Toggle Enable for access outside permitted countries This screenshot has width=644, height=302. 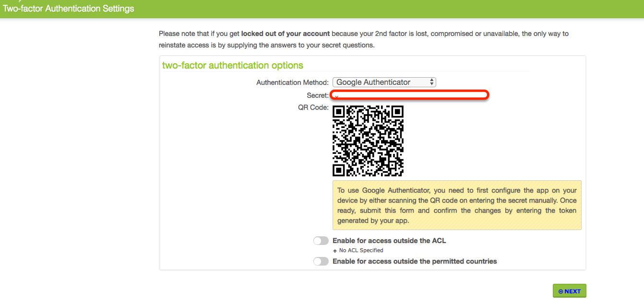[x=321, y=261]
